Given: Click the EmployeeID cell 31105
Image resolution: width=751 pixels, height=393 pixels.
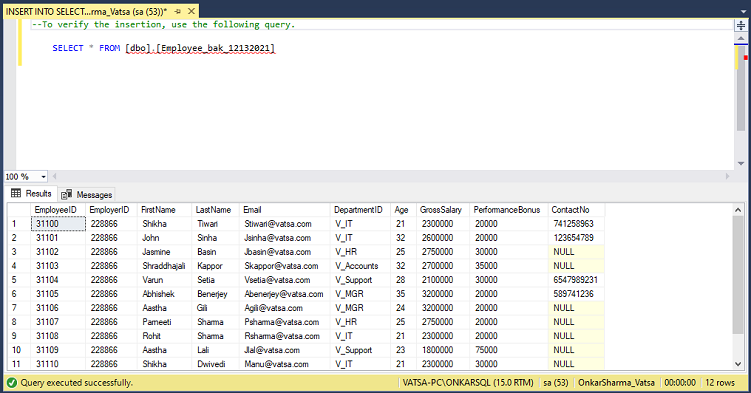Looking at the screenshot, I should tap(58, 293).
